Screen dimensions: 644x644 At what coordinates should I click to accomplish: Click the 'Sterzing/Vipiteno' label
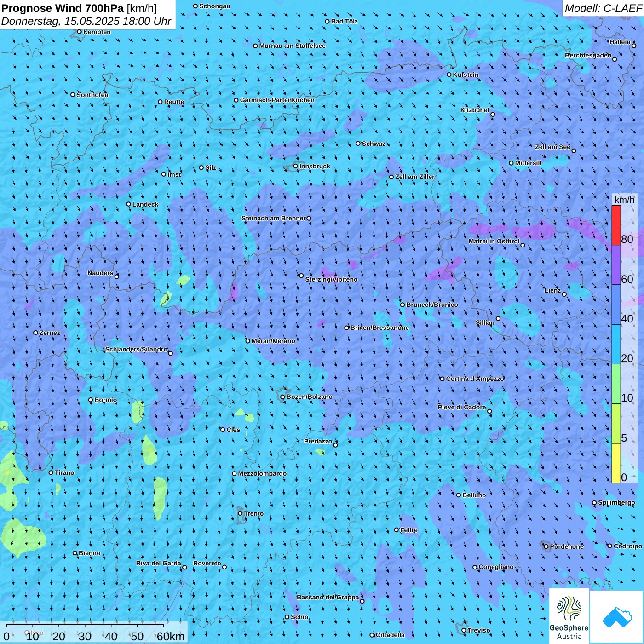point(332,279)
